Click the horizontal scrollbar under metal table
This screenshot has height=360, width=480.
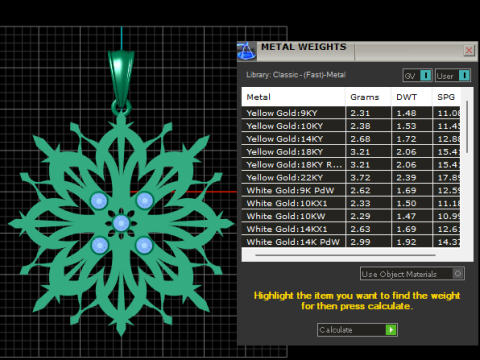point(345,255)
